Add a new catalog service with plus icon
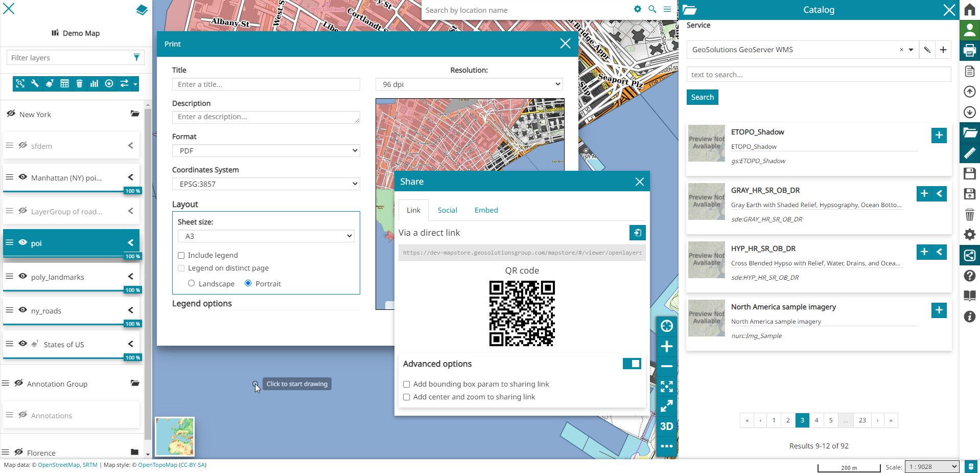This screenshot has width=980, height=473. point(943,50)
